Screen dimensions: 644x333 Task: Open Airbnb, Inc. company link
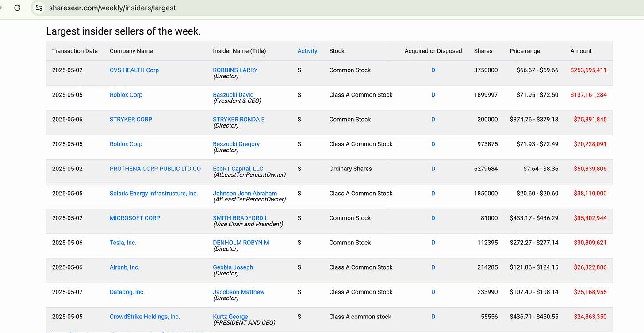tap(125, 267)
